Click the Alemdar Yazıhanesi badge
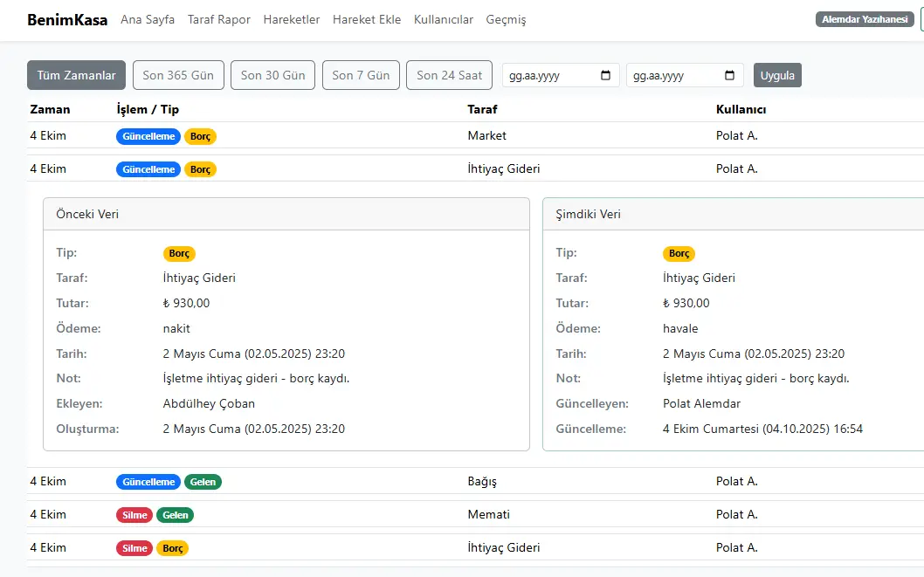924x577 pixels. click(x=865, y=19)
